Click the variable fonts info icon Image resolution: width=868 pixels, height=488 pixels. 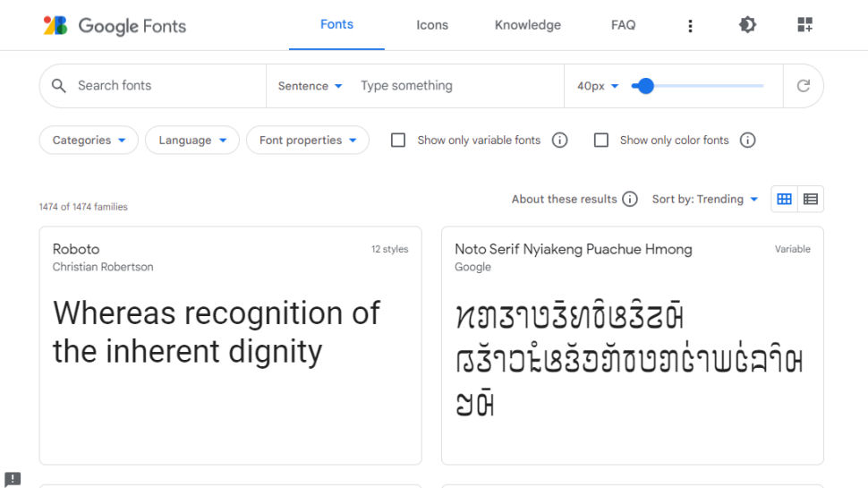coord(560,140)
